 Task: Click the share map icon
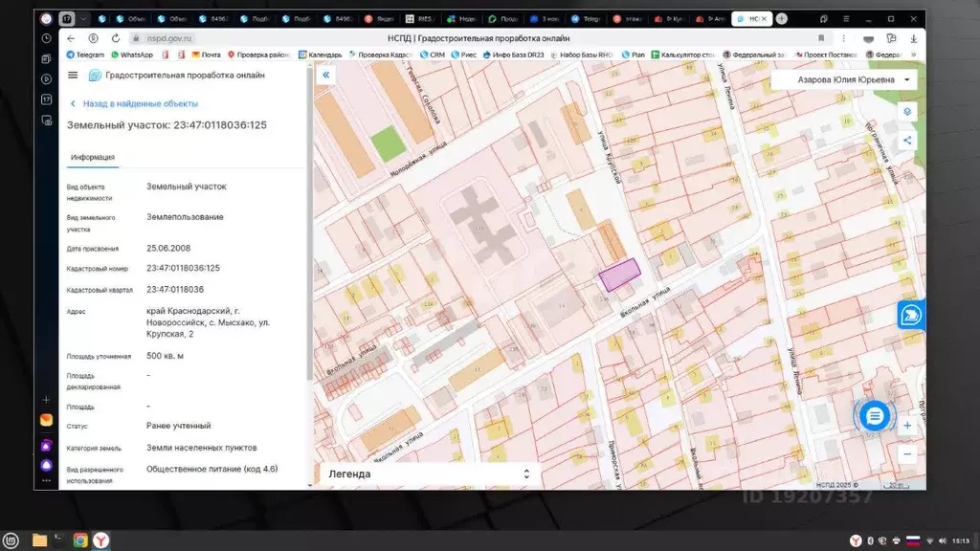[907, 141]
